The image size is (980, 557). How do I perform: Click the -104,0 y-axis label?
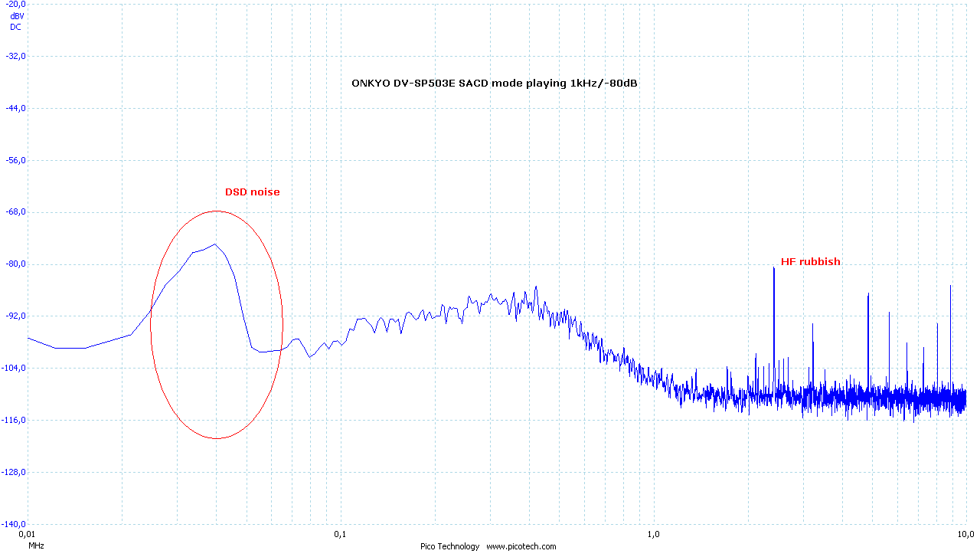click(14, 368)
